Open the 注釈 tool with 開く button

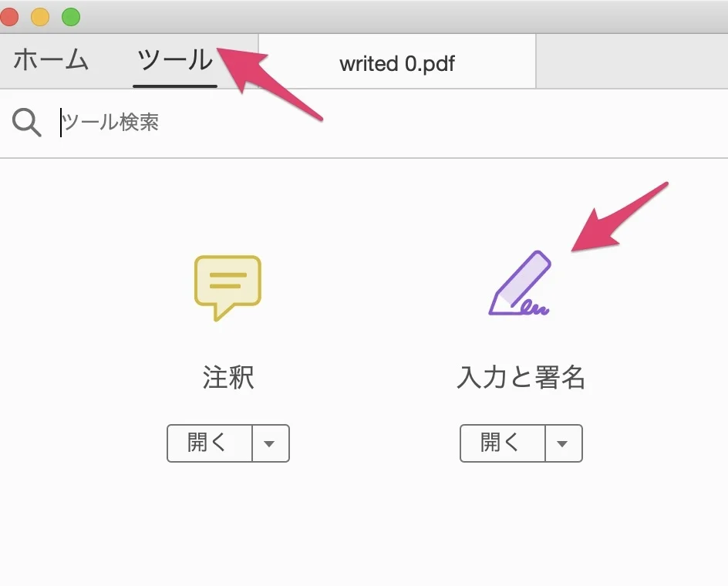[210, 443]
